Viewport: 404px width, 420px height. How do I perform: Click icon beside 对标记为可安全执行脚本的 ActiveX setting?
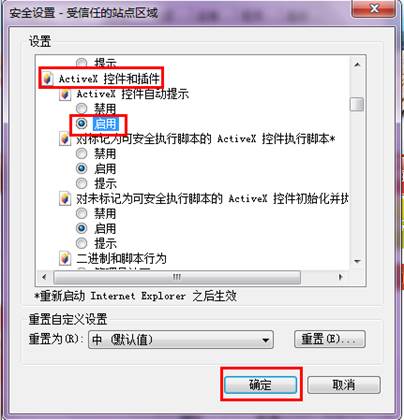click(65, 139)
